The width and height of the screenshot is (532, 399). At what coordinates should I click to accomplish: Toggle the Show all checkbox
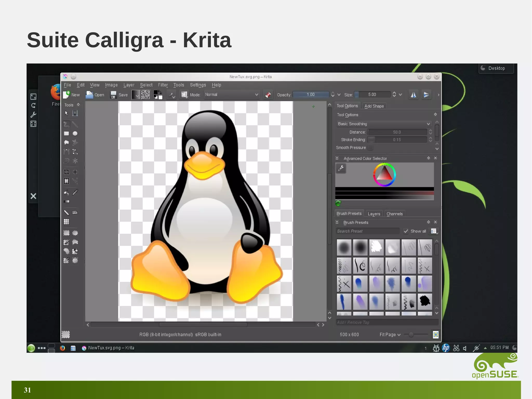pyautogui.click(x=406, y=231)
